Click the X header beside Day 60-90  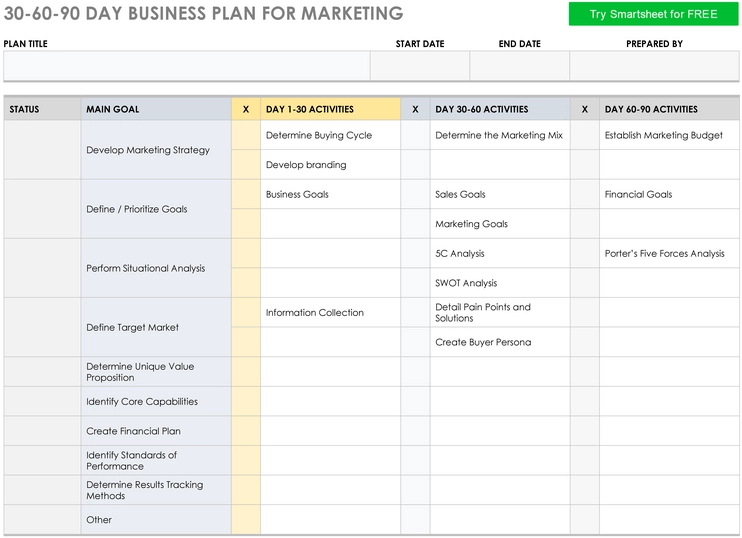585,109
